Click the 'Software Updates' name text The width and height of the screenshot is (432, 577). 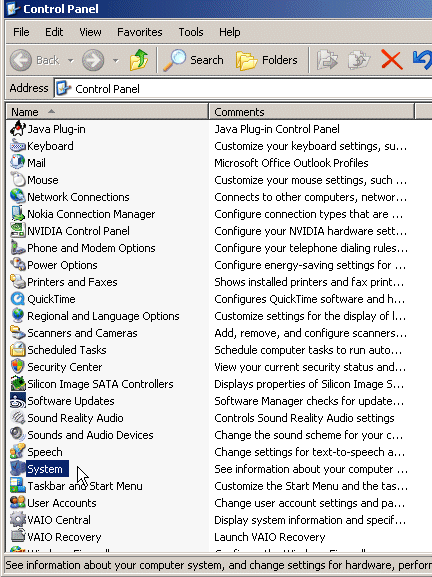point(71,401)
